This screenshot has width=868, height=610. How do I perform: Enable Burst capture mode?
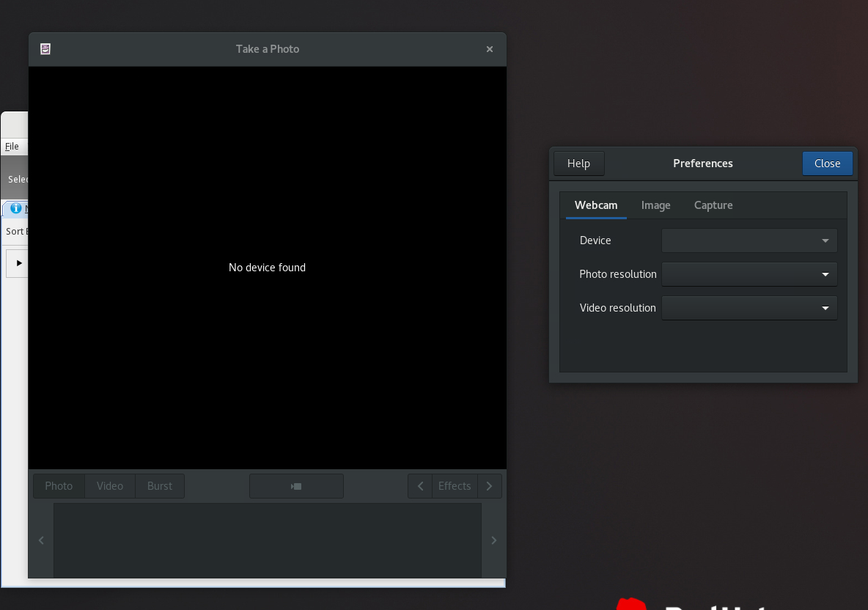tap(160, 486)
